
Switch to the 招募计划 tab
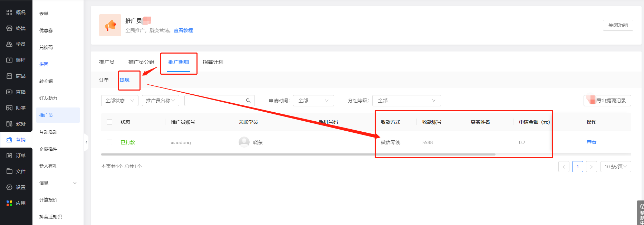(213, 62)
